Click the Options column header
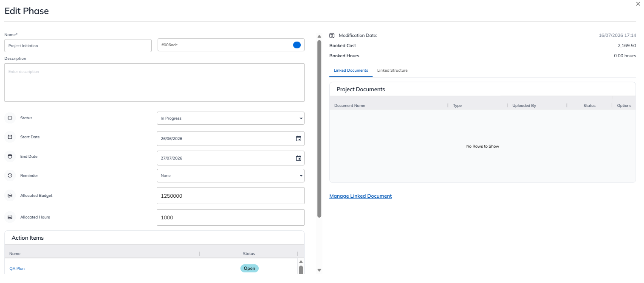Image resolution: width=644 pixels, height=283 pixels. [x=624, y=106]
